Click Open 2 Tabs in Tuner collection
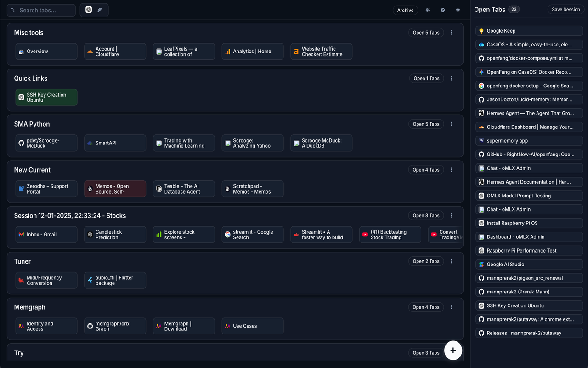 tap(426, 261)
